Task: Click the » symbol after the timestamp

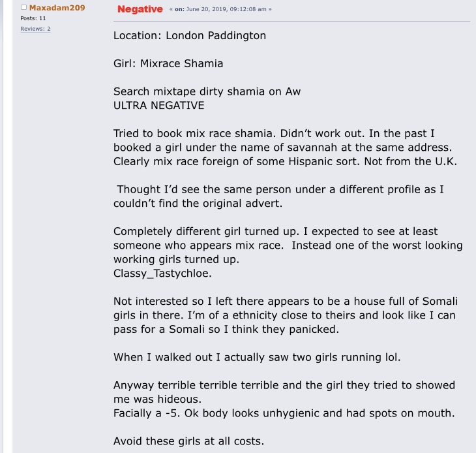Action: pos(270,9)
